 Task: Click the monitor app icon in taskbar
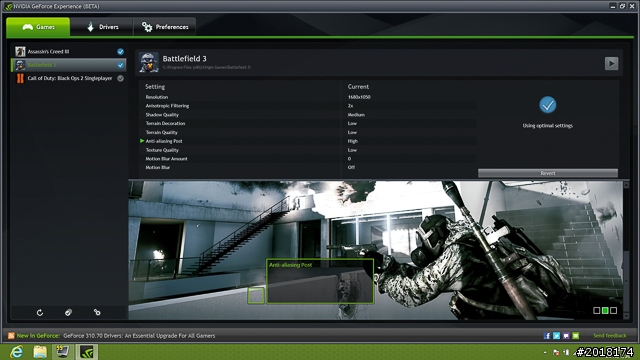[x=62, y=352]
